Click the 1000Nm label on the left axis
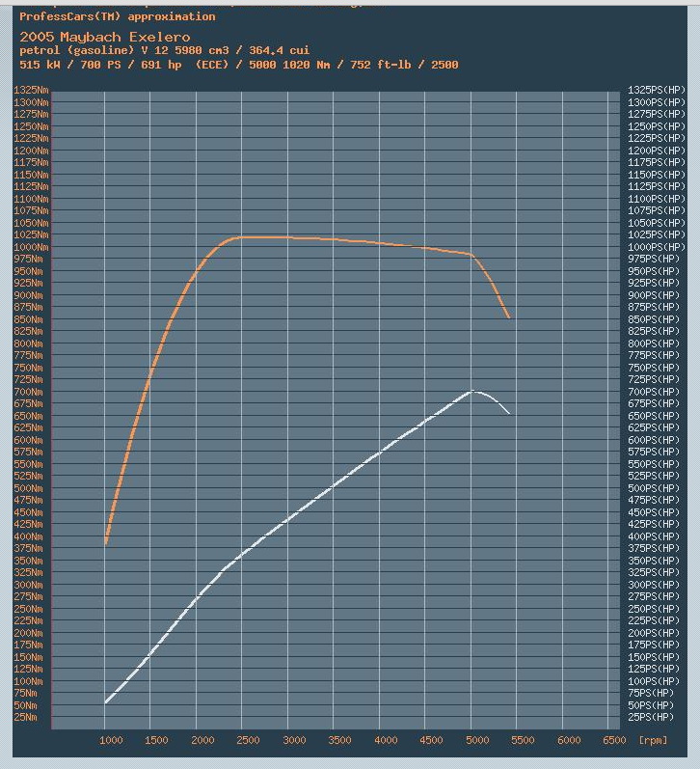The width and height of the screenshot is (700, 769). click(32, 247)
